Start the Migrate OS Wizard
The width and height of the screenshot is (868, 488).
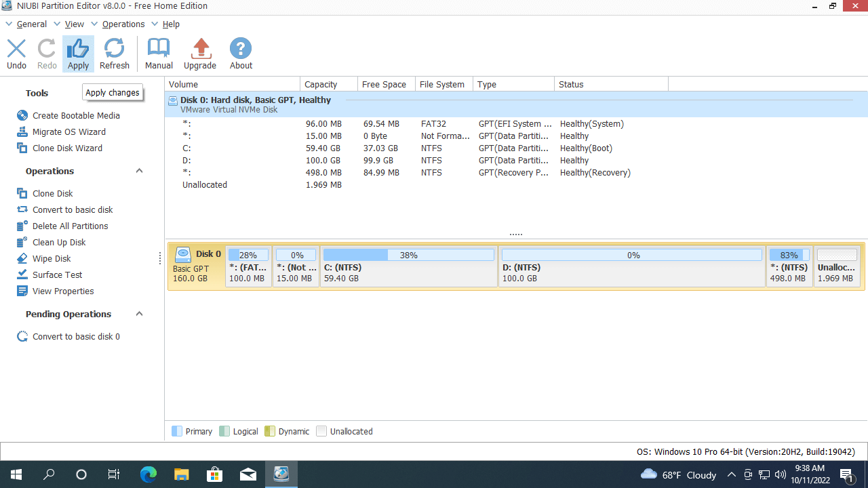click(68, 131)
